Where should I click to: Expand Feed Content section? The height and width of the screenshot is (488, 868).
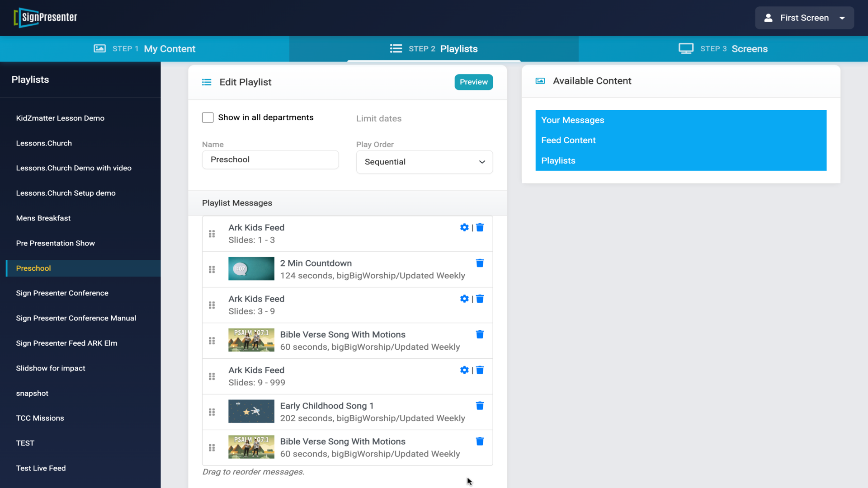[568, 141]
